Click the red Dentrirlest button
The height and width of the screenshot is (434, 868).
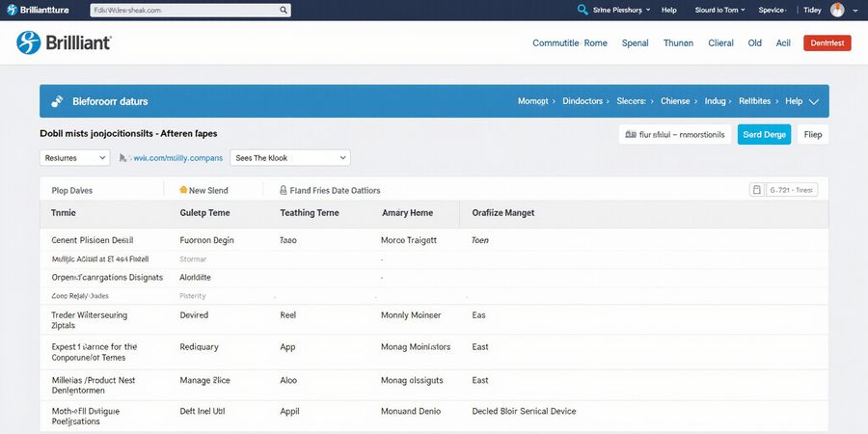(827, 42)
